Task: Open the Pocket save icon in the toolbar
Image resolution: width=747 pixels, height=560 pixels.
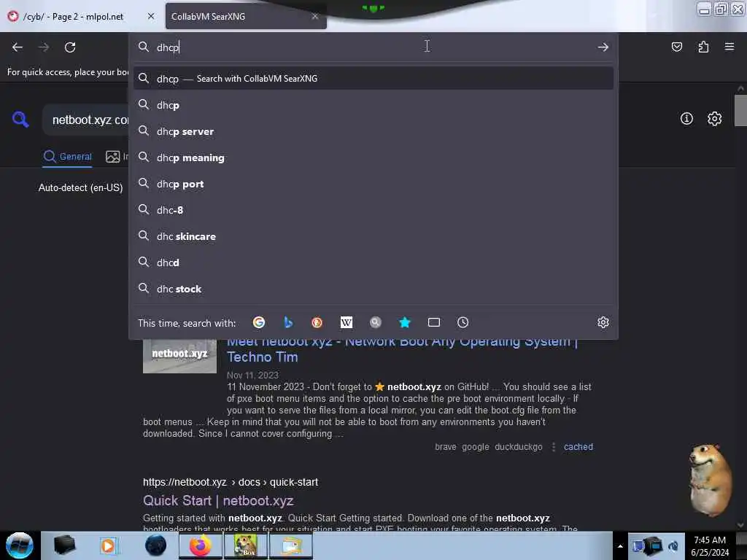Action: [676, 47]
